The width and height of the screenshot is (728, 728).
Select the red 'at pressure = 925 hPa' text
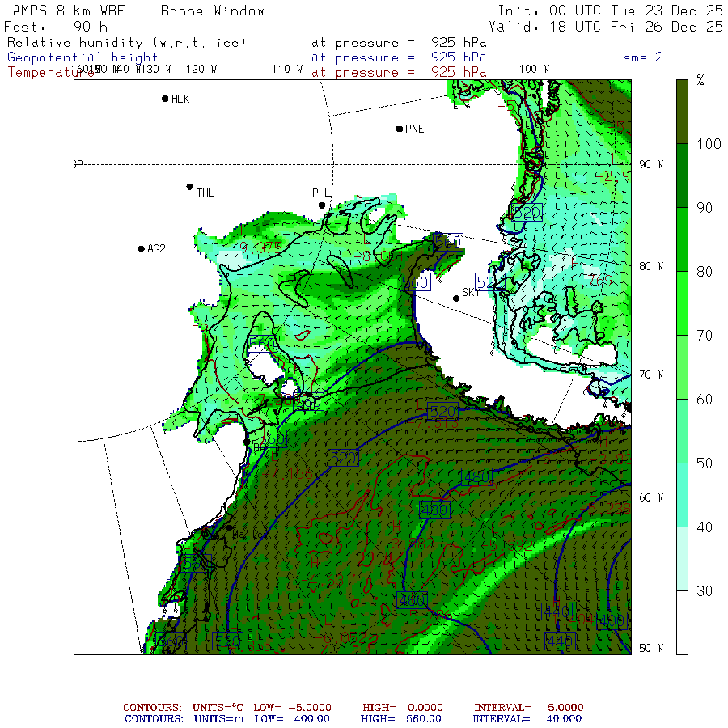[x=399, y=73]
